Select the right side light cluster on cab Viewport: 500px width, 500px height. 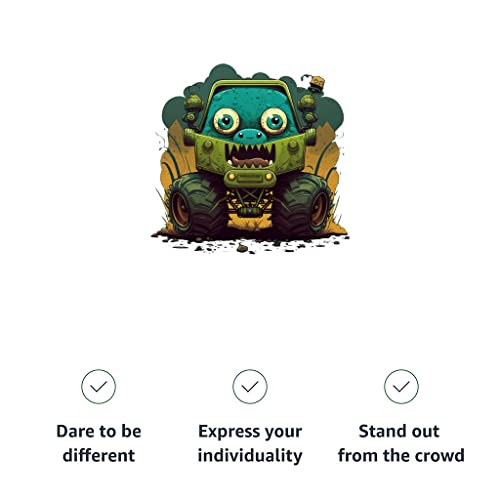pyautogui.click(x=307, y=108)
